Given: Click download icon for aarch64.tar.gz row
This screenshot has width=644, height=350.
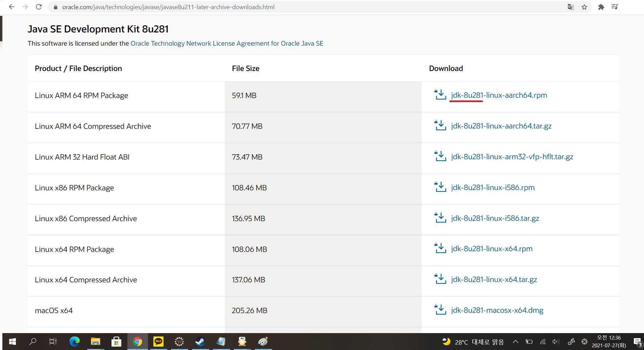Looking at the screenshot, I should click(x=441, y=125).
